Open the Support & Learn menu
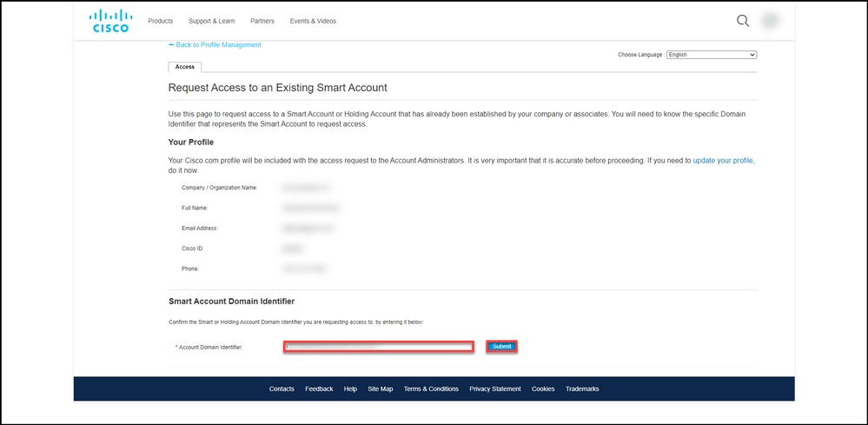Screen dimensions: 868x425 coord(211,21)
